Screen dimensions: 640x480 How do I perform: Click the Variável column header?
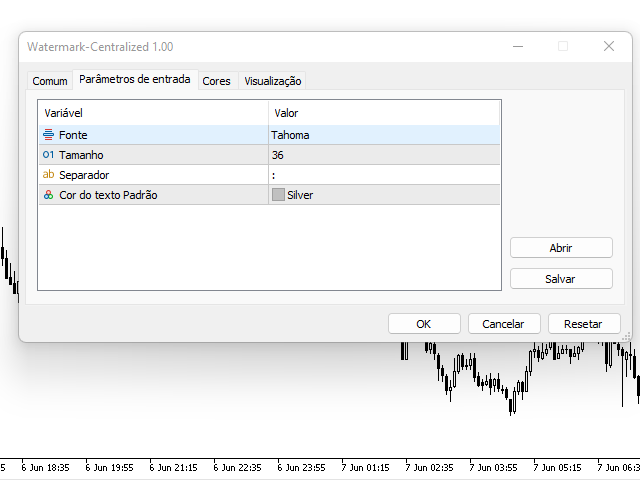coord(153,113)
